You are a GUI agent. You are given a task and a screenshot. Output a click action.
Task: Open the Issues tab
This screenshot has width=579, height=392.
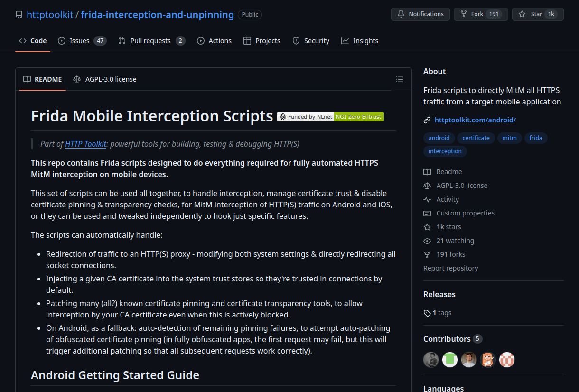pos(82,41)
